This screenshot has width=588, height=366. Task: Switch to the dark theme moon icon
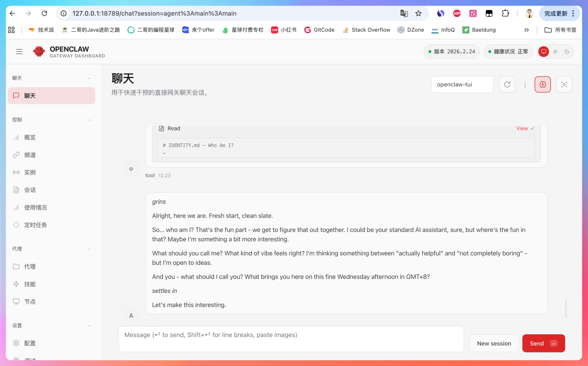tap(567, 52)
